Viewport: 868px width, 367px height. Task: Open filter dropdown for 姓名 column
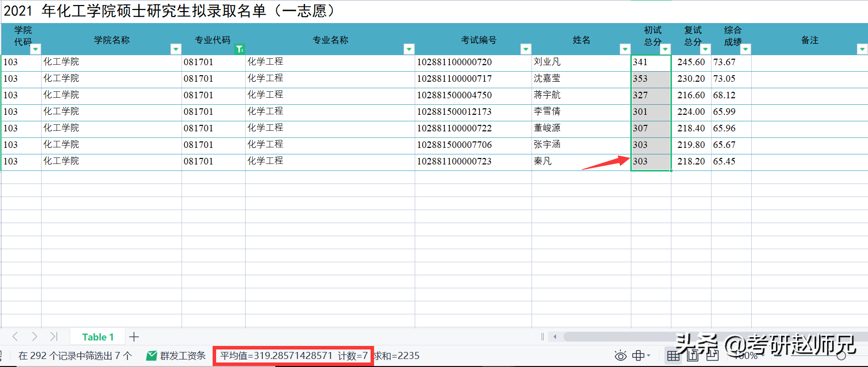(625, 49)
